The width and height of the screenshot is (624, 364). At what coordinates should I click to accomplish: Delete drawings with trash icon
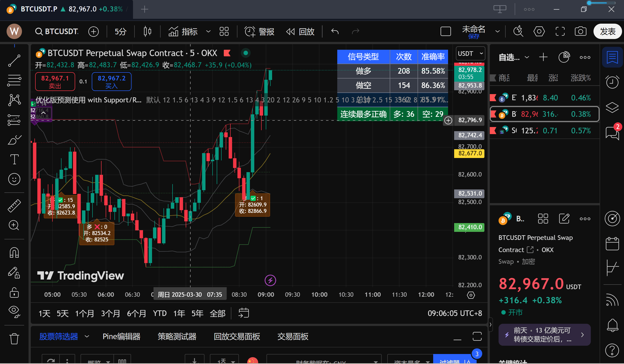pos(14,339)
